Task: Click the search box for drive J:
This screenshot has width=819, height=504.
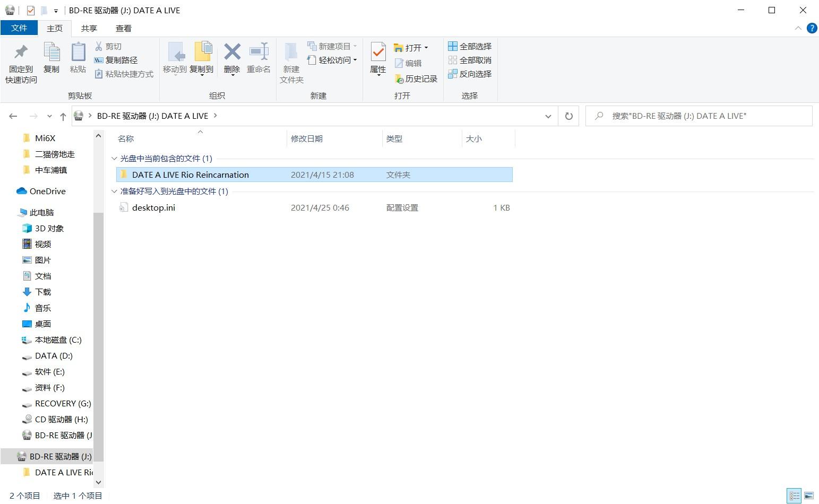Action: [699, 116]
